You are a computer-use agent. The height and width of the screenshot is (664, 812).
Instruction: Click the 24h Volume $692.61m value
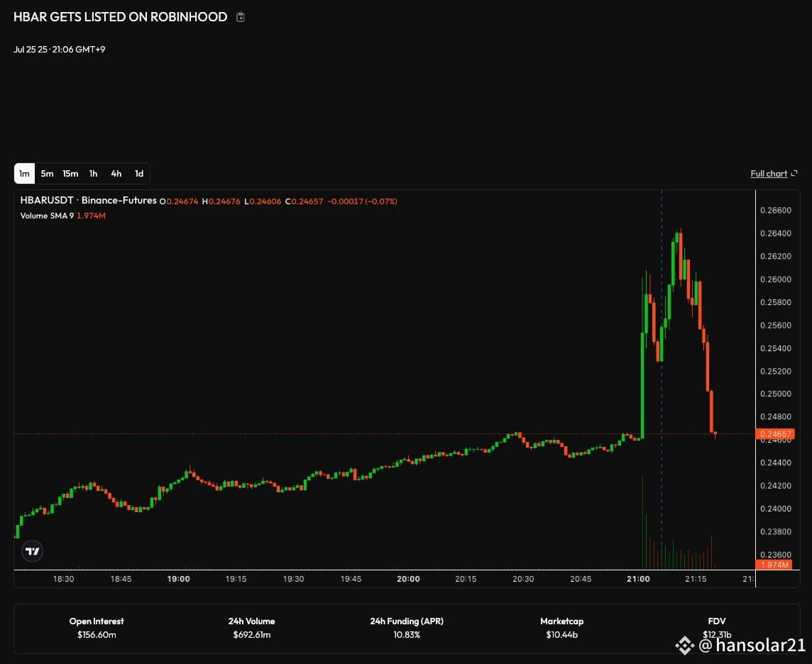[x=252, y=634]
